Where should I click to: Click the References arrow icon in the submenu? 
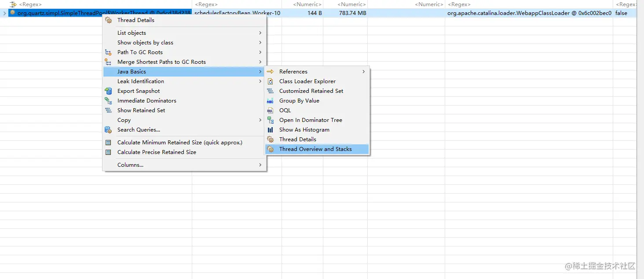270,72
